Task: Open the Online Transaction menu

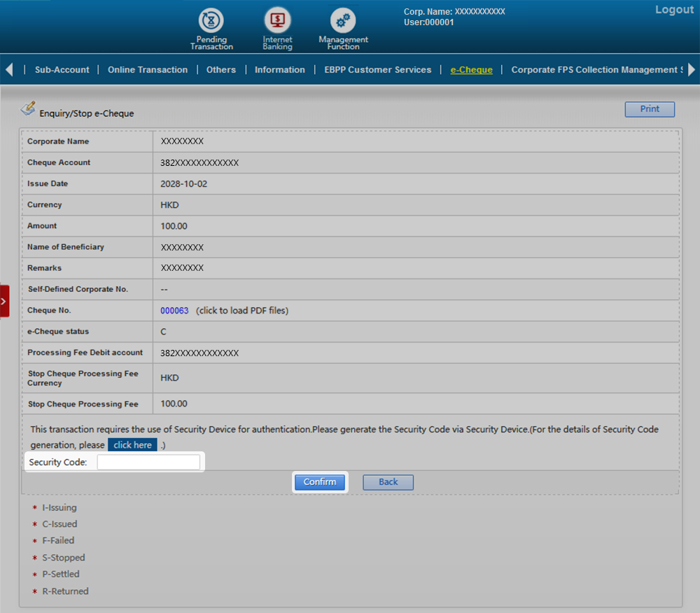Action: pos(148,70)
